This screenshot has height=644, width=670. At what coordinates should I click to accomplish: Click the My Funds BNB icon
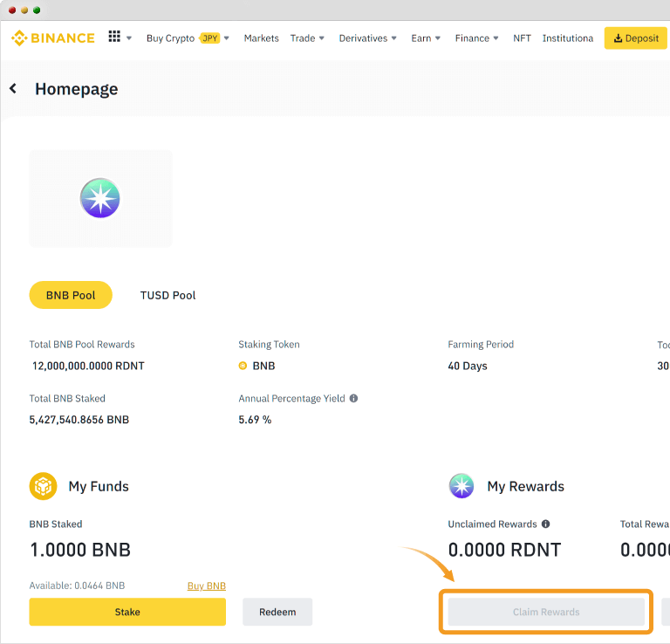(x=43, y=486)
